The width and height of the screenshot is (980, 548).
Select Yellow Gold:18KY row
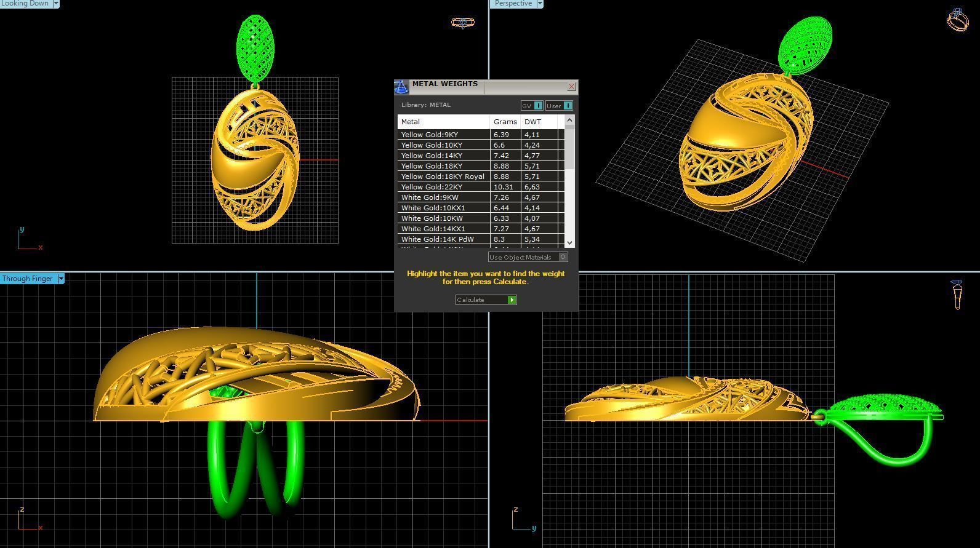click(x=481, y=166)
